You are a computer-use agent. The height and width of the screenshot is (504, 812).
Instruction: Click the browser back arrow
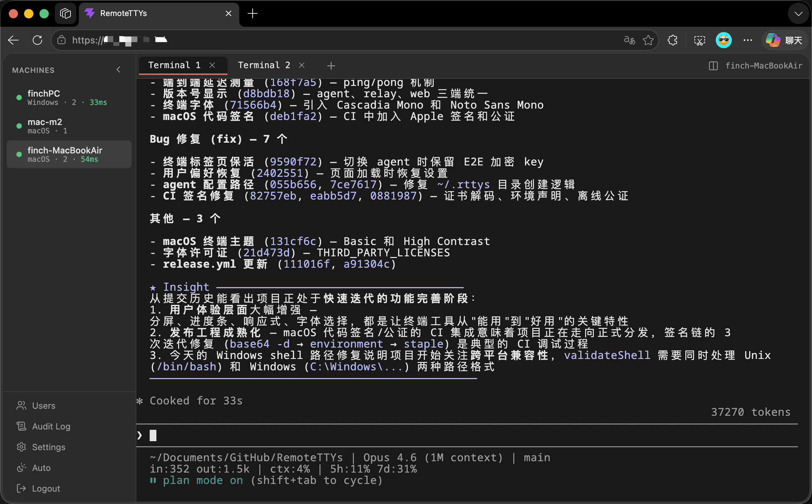[x=13, y=40]
